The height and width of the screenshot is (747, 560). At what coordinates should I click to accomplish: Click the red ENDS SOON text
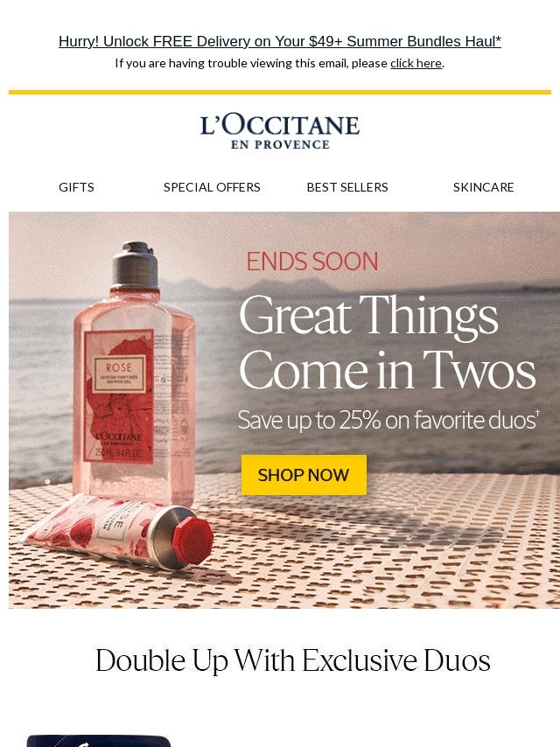click(312, 262)
